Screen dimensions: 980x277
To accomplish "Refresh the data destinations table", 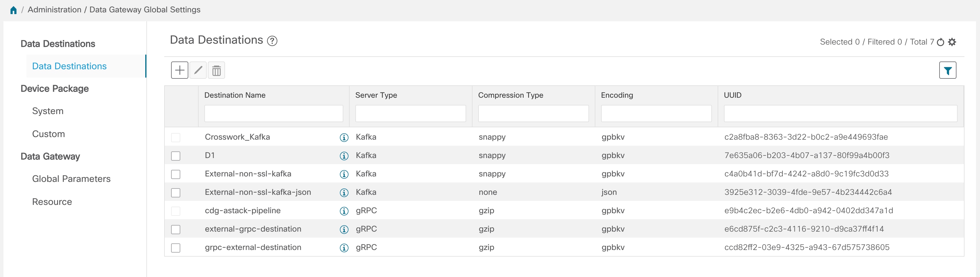I will click(x=940, y=42).
